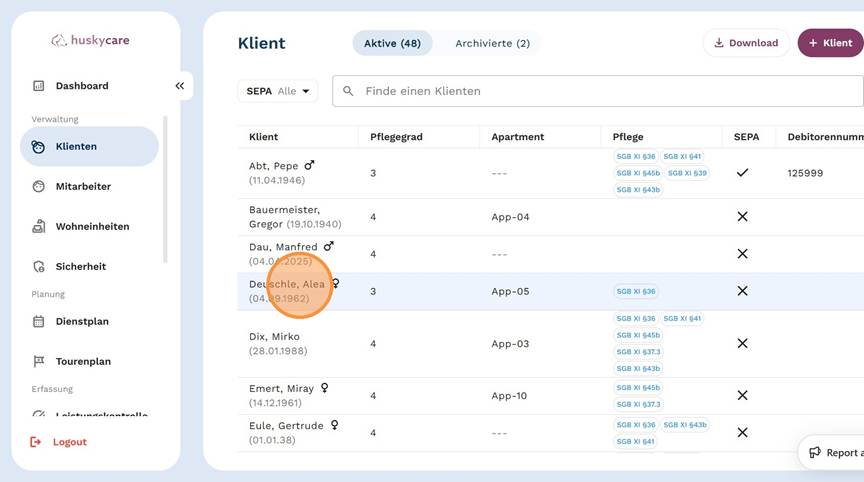Open client Eule, Gertrude
The image size is (864, 482).
coord(286,426)
